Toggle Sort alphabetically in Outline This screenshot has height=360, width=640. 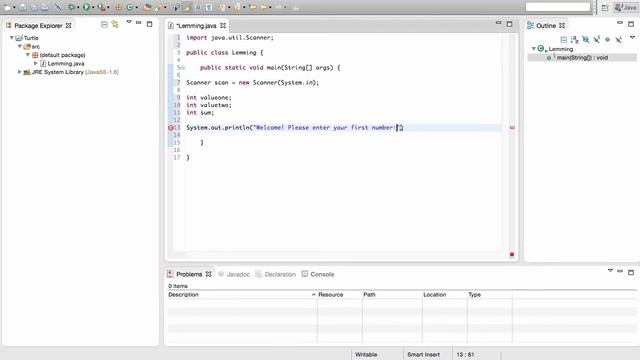pyautogui.click(x=575, y=40)
